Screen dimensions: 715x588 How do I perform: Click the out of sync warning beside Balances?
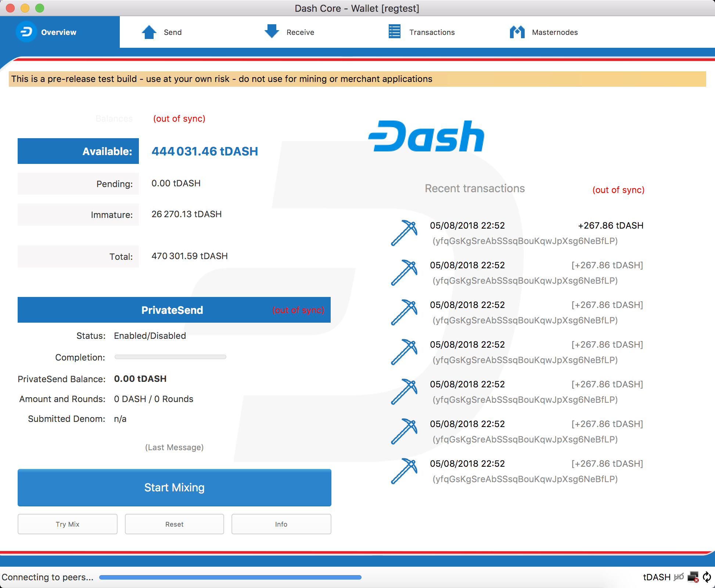click(x=179, y=119)
